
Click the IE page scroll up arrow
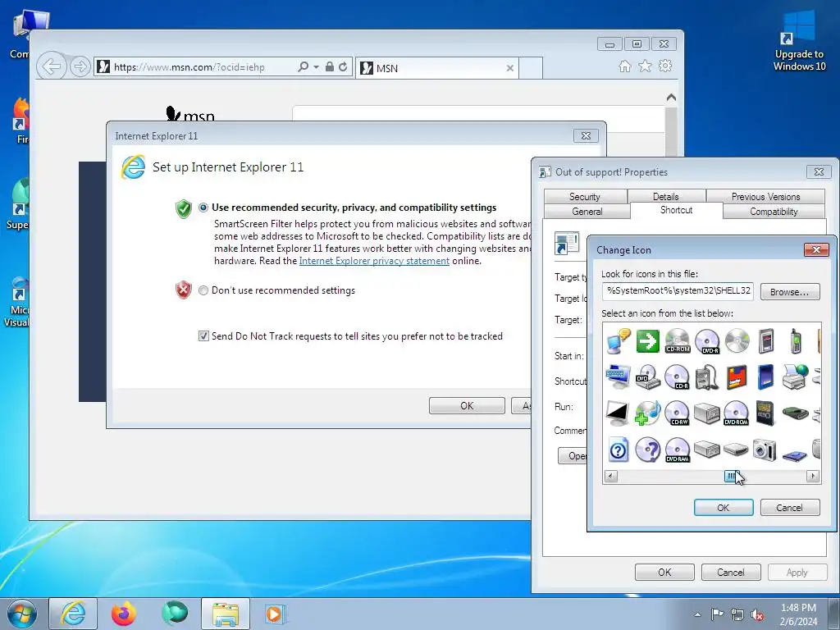(x=671, y=98)
